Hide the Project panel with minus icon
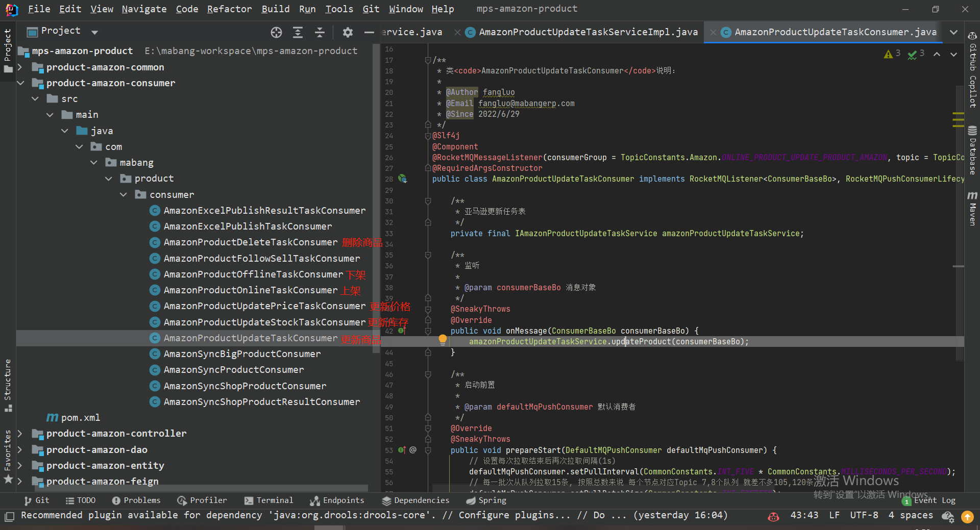 point(369,32)
